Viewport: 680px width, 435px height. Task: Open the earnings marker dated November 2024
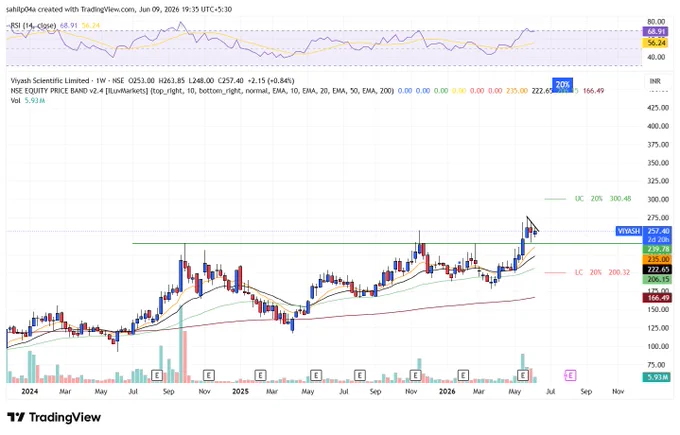click(209, 375)
